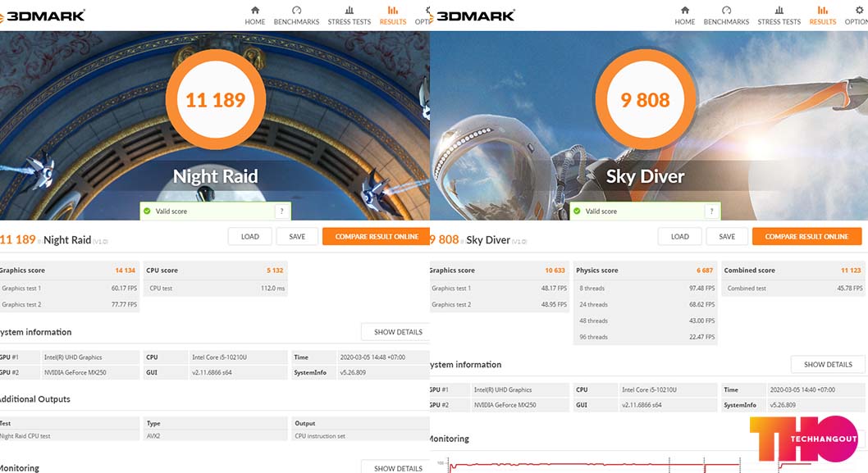Viewport: 868px width, 473px height.
Task: Open BENCHMARKS in the Night Raid window
Action: 296,16
